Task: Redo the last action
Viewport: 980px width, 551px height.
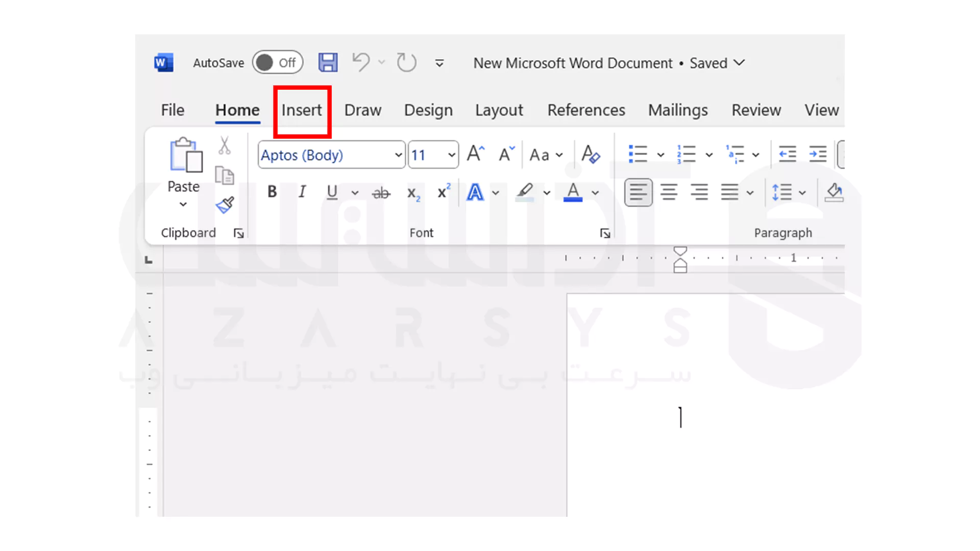Action: pos(406,63)
